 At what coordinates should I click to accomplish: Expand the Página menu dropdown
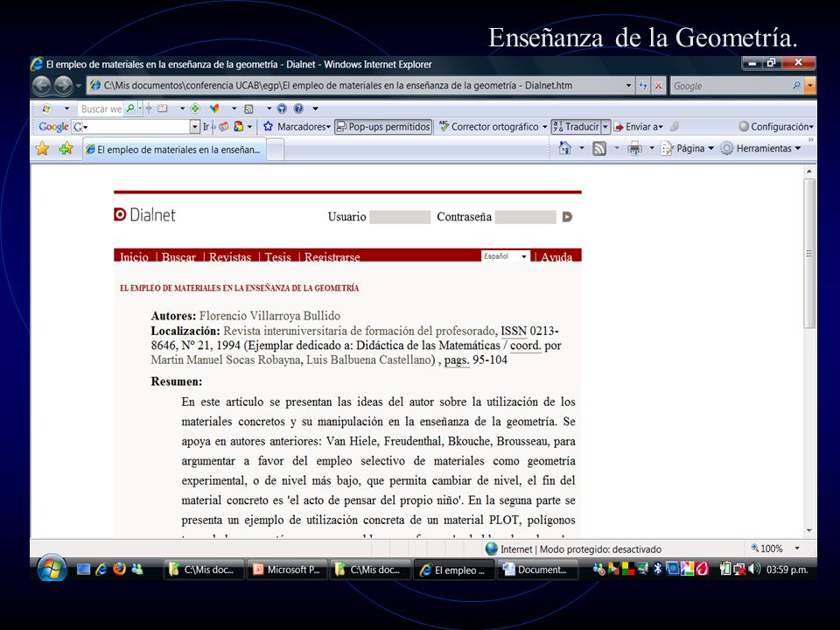pos(710,149)
